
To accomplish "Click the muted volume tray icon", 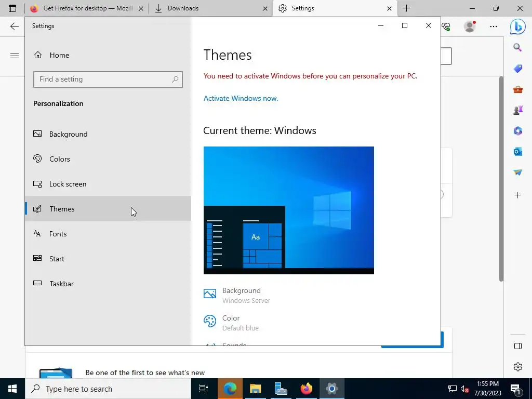I will click(464, 389).
